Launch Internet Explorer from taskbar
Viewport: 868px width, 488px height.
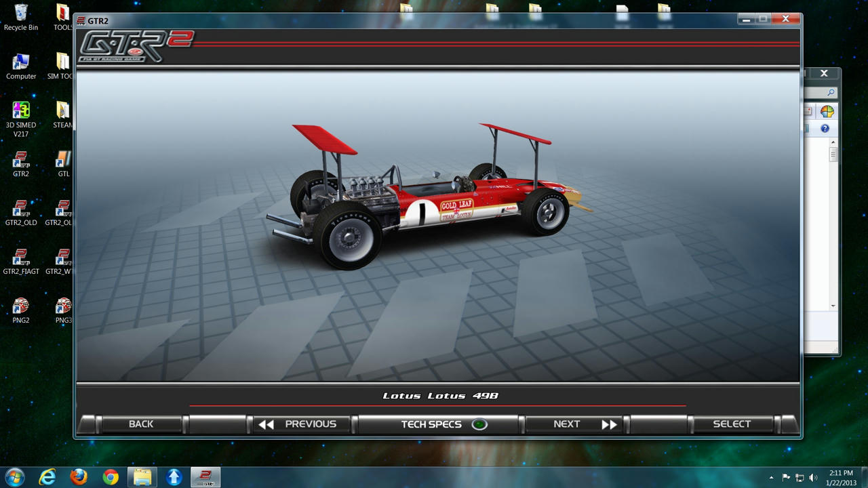(x=47, y=477)
